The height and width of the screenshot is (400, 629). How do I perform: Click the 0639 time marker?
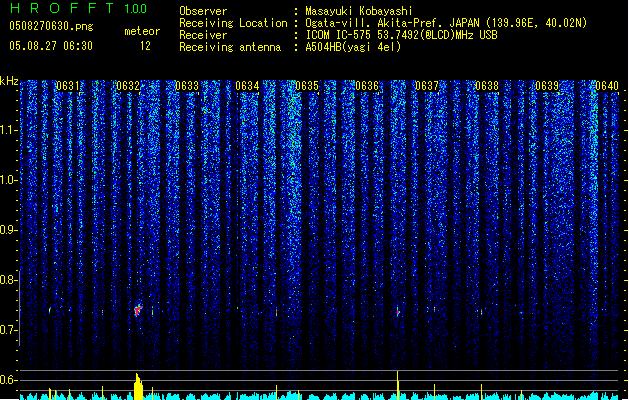pos(547,86)
